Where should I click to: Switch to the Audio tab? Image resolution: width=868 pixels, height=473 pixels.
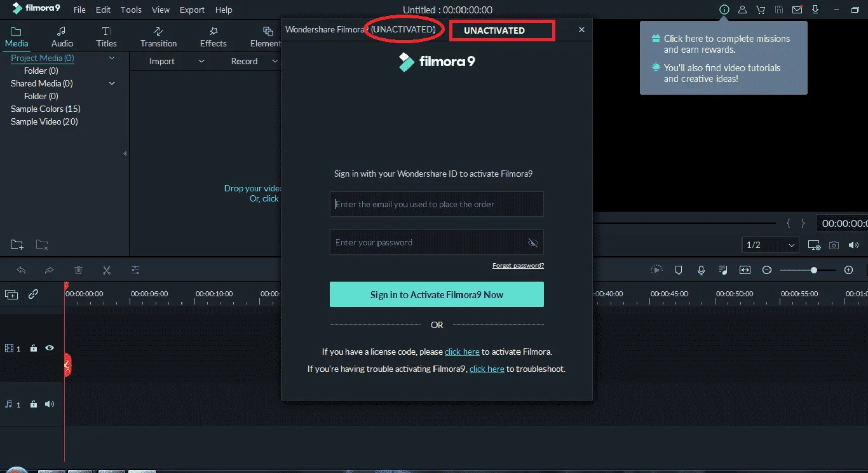point(62,37)
